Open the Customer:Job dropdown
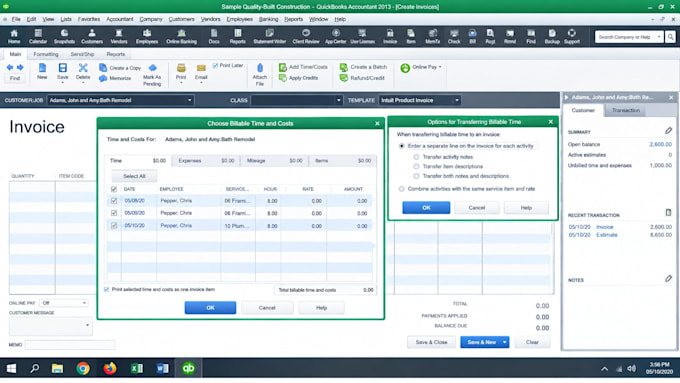This screenshot has height=383, width=680. [x=190, y=100]
